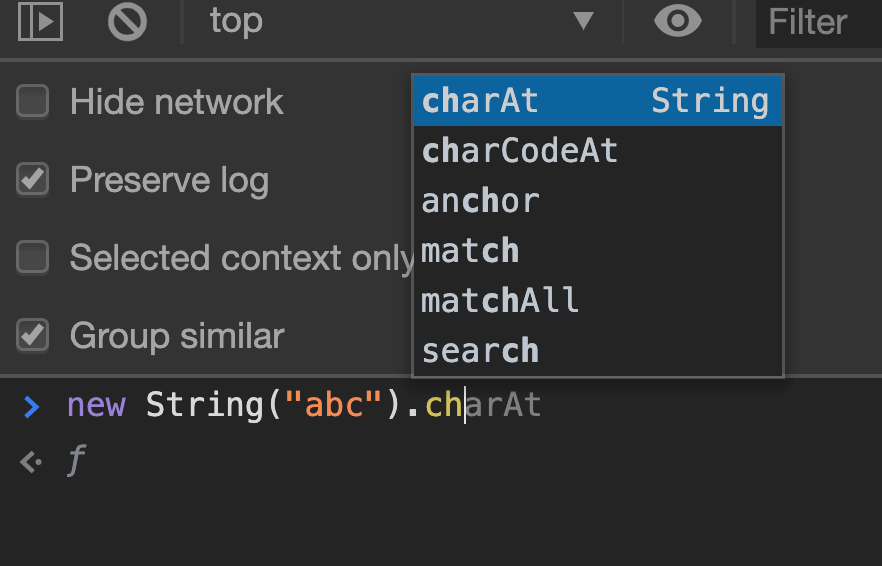882x566 pixels.
Task: Click the Filter input field
Action: click(x=818, y=22)
